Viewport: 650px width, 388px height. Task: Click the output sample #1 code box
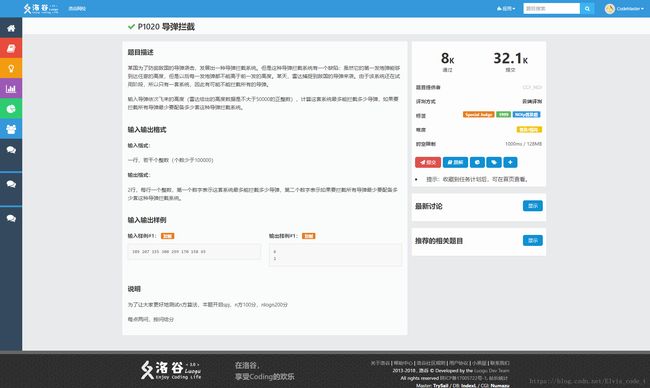[x=335, y=255]
